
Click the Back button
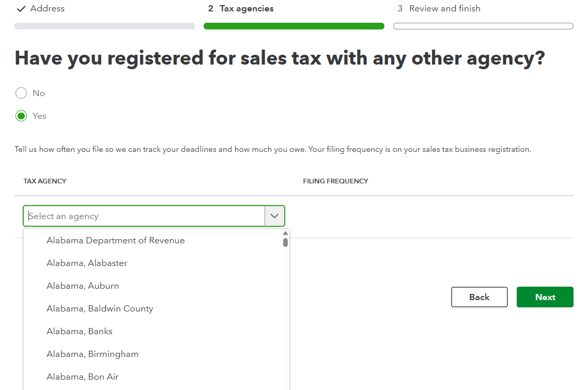point(479,297)
